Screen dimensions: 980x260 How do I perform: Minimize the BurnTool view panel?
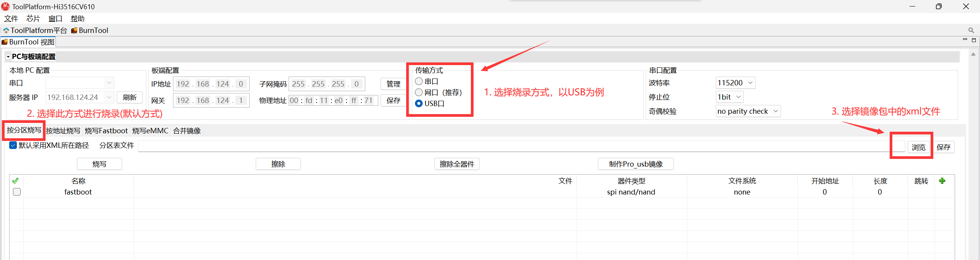click(965, 40)
